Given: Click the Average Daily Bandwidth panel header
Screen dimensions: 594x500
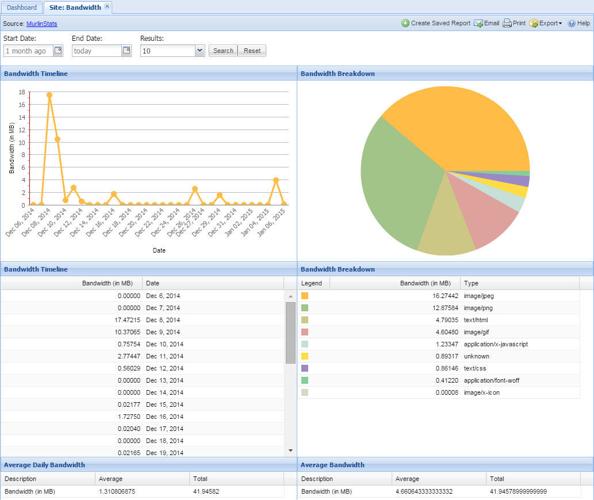Looking at the screenshot, I should point(148,465).
